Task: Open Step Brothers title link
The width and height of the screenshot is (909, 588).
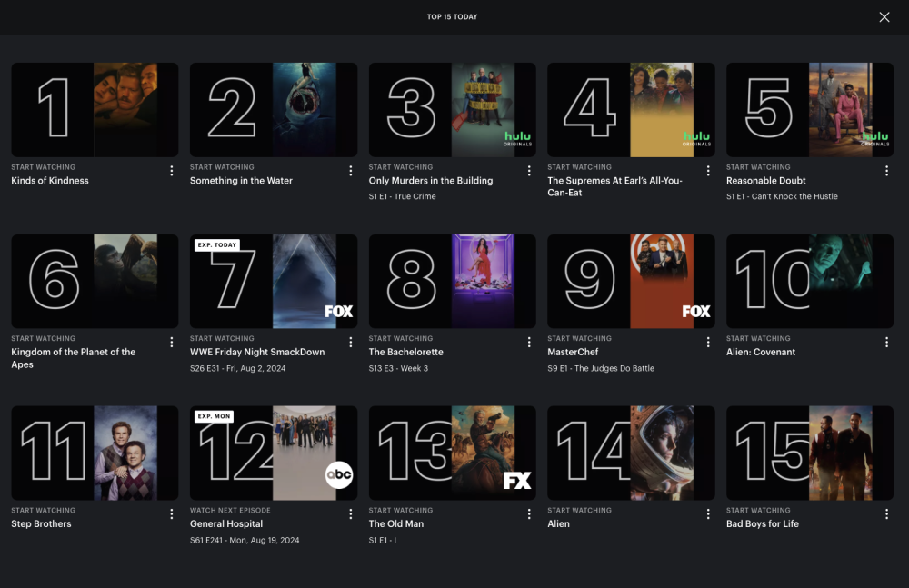Action: [41, 523]
